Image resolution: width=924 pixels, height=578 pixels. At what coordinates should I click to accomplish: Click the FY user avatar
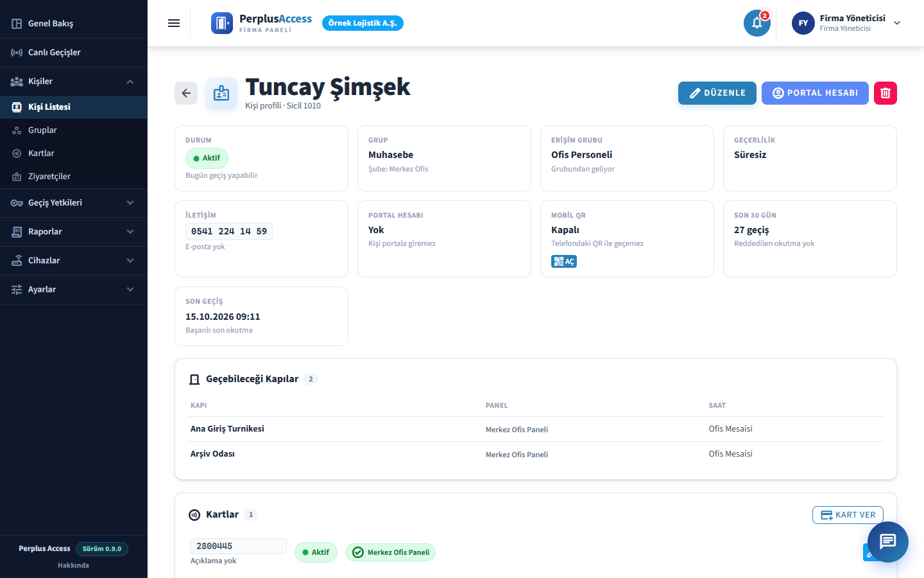coord(803,23)
